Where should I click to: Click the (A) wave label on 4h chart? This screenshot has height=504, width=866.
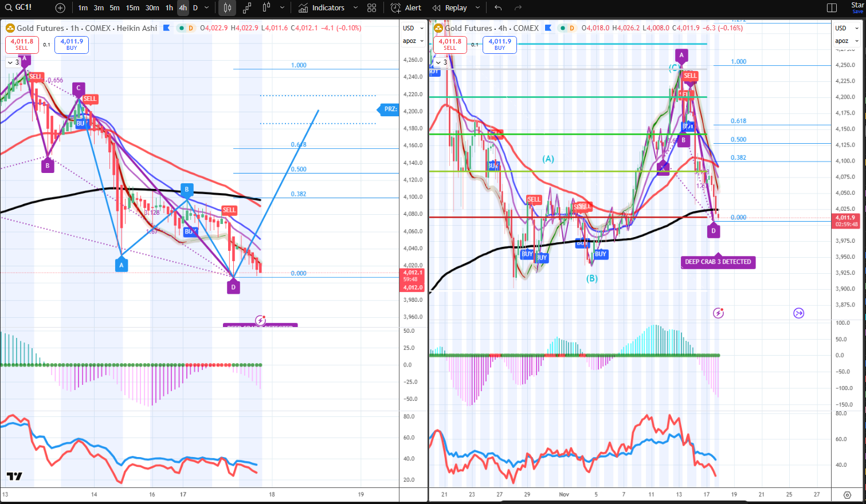548,159
